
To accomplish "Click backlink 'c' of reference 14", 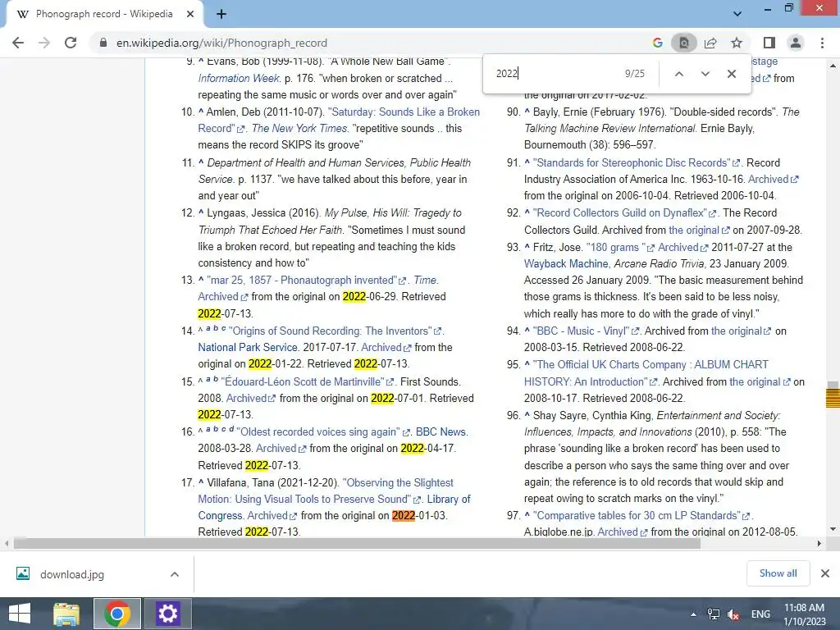I will [223, 328].
